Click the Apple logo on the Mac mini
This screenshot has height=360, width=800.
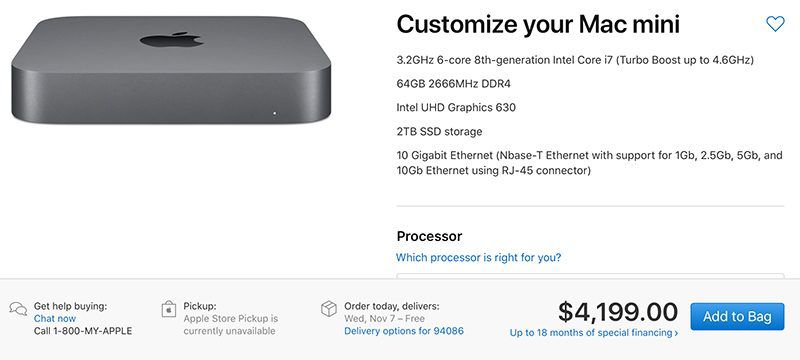point(171,40)
